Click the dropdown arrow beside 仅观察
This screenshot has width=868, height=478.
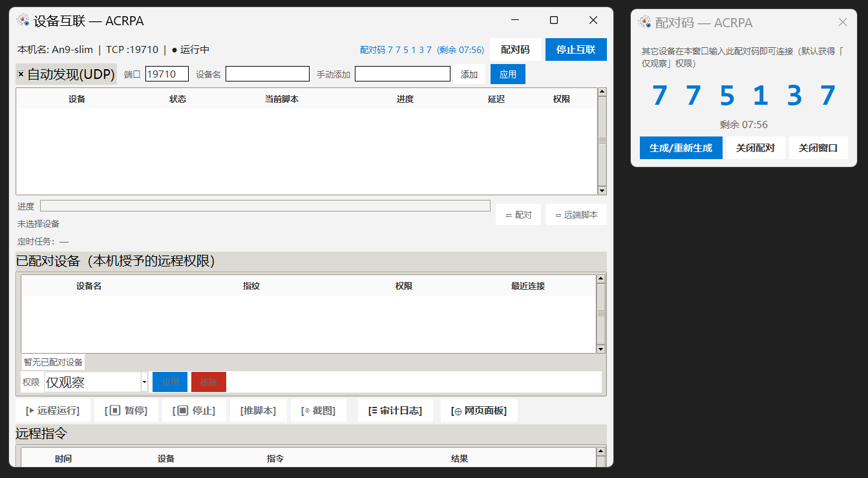pos(145,382)
